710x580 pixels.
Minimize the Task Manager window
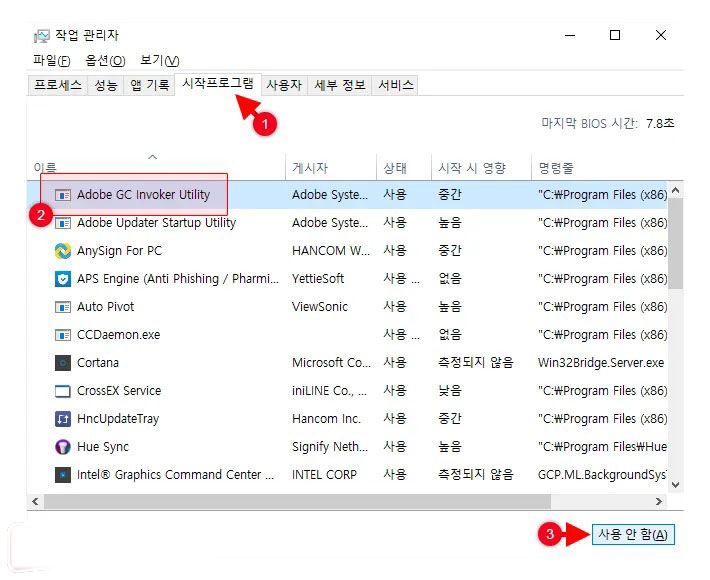pyautogui.click(x=570, y=35)
